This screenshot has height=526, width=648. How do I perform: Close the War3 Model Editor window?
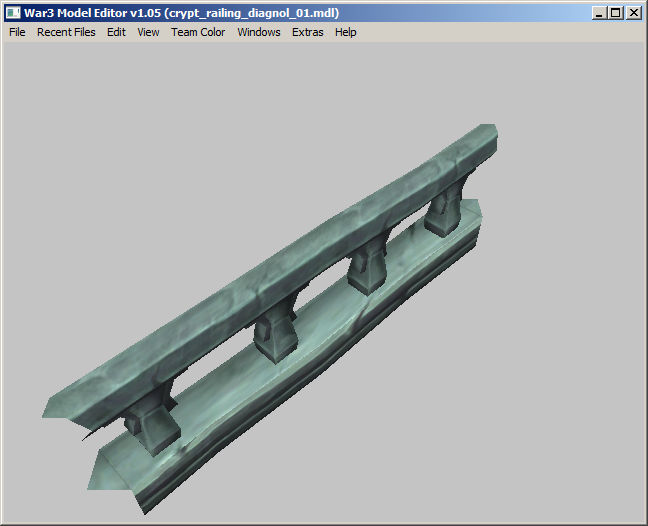[x=633, y=13]
